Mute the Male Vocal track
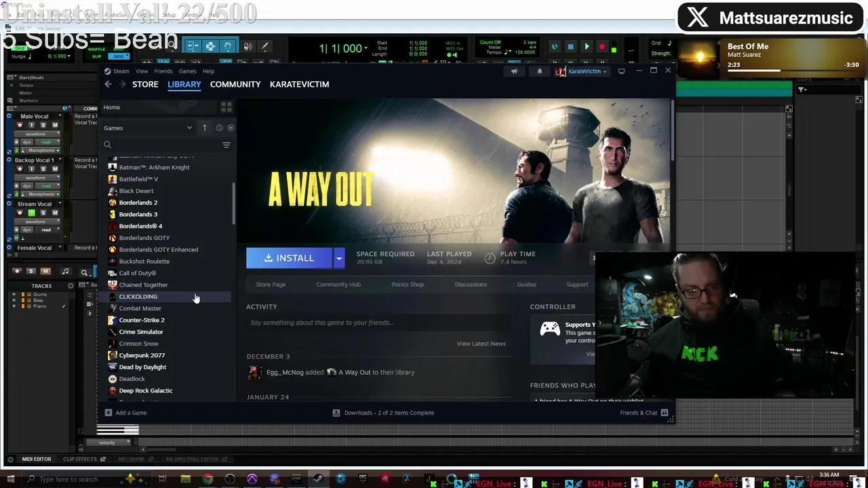This screenshot has width=868, height=488. [55, 125]
